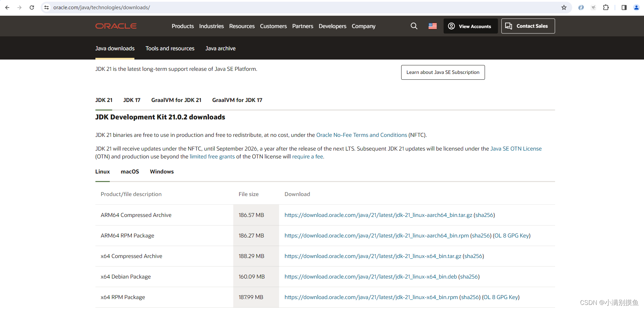Open the browser extensions puzzle icon
The image size is (644, 309).
pos(606,8)
